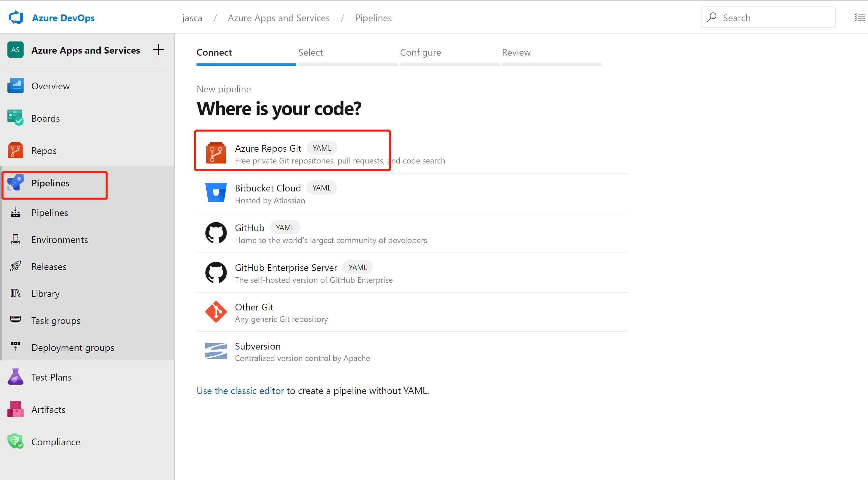The height and width of the screenshot is (480, 868).
Task: Go to Boards label in sidebar
Action: pyautogui.click(x=46, y=118)
